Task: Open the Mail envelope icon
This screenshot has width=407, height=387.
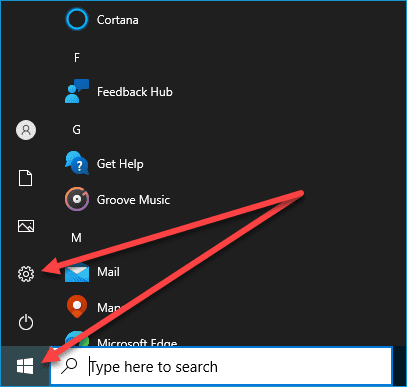Action: pos(77,272)
